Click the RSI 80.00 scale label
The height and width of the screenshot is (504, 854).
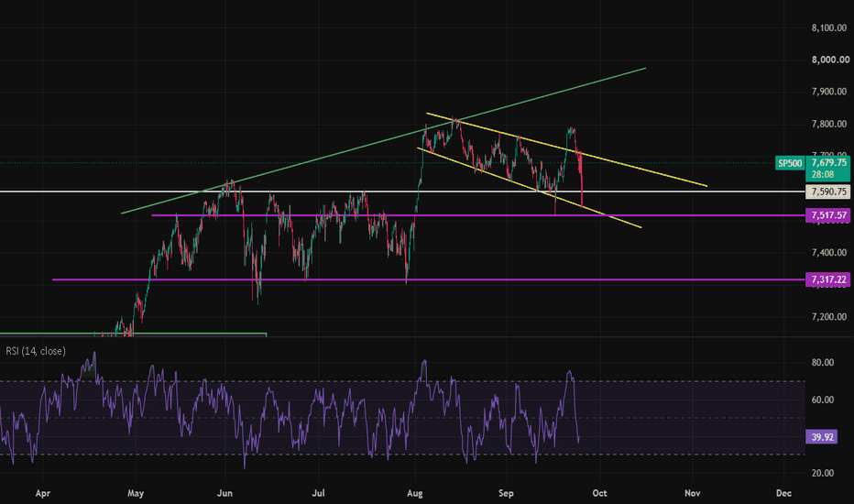[x=823, y=362]
